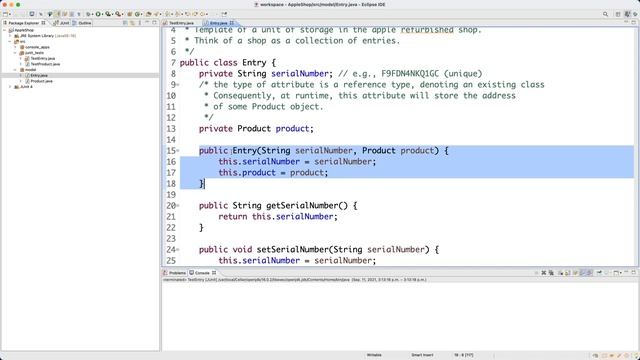Expand the JRE System Library node

point(11,36)
